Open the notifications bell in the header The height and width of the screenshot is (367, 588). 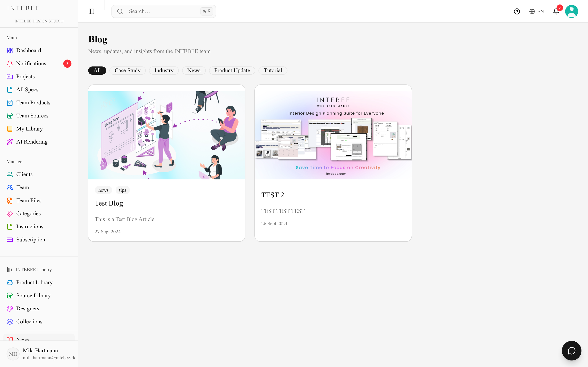tap(556, 11)
